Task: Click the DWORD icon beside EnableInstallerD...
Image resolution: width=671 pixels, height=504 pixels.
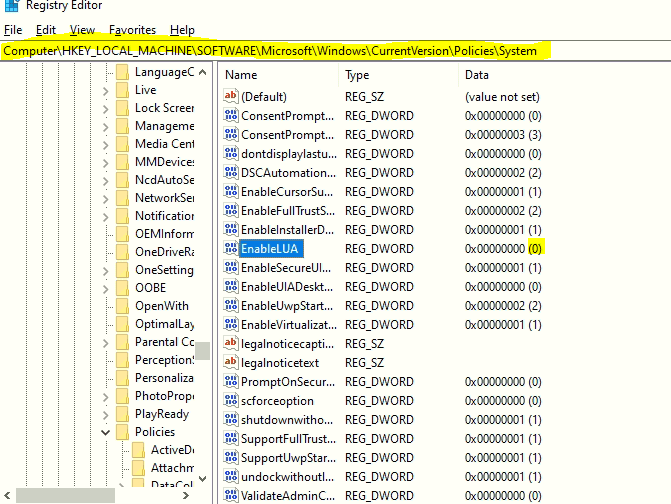Action: pos(231,229)
